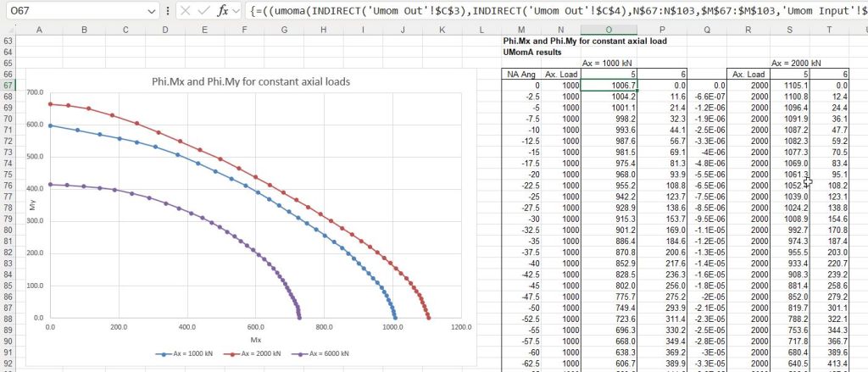Select the Ax = 2000 kN legend entry
Image resolution: width=868 pixels, height=372 pixels.
(246, 353)
